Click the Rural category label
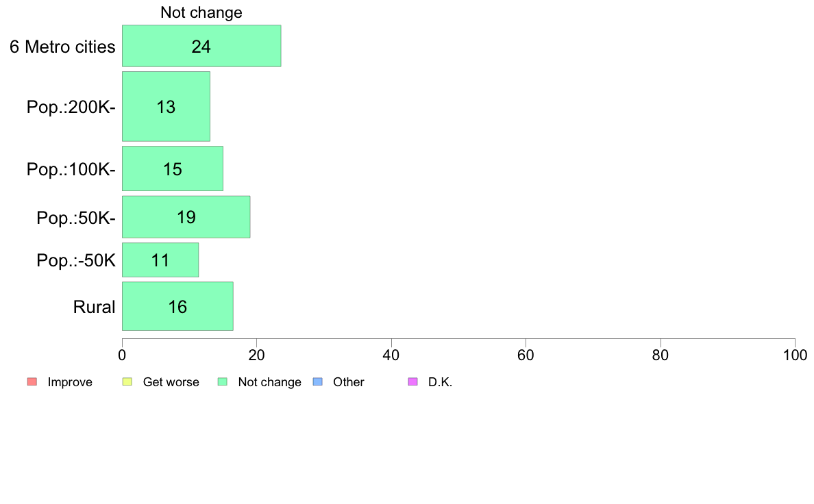 94,307
